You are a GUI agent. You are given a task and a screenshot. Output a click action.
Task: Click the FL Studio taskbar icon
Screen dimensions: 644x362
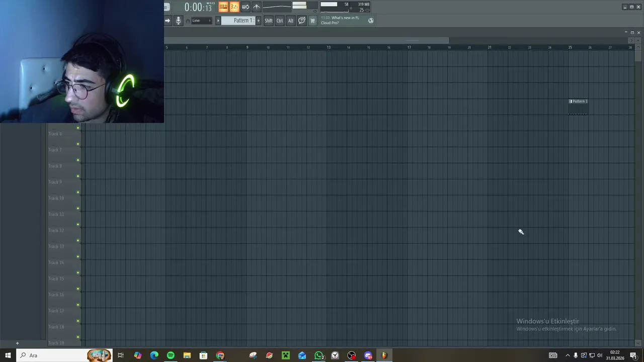[384, 355]
